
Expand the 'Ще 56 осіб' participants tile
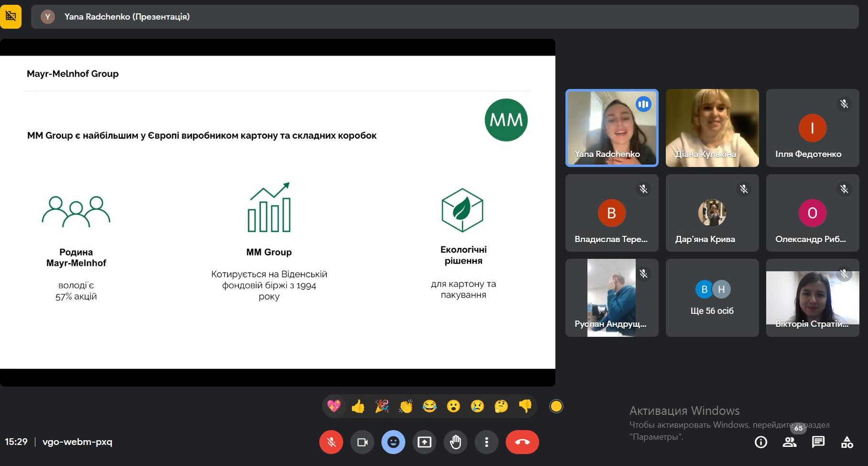[712, 298]
